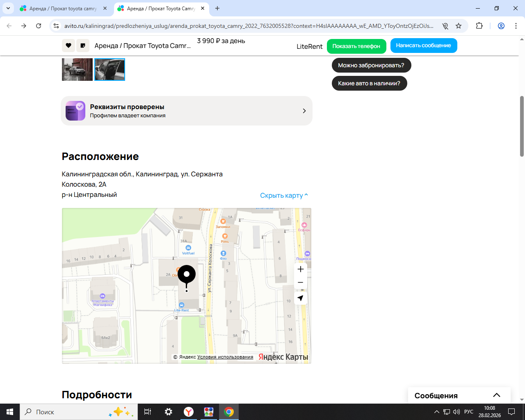
Task: Launch Yandex Browser from the taskbar
Action: pyautogui.click(x=189, y=412)
